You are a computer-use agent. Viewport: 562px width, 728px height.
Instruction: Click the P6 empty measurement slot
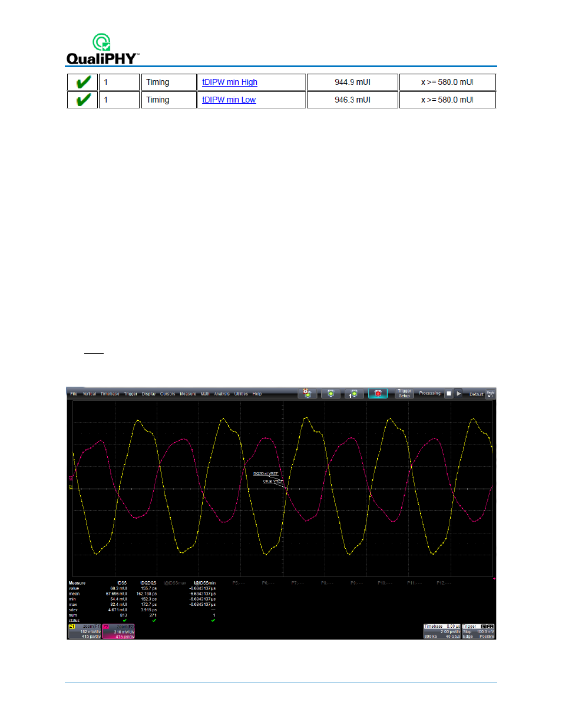[268, 583]
